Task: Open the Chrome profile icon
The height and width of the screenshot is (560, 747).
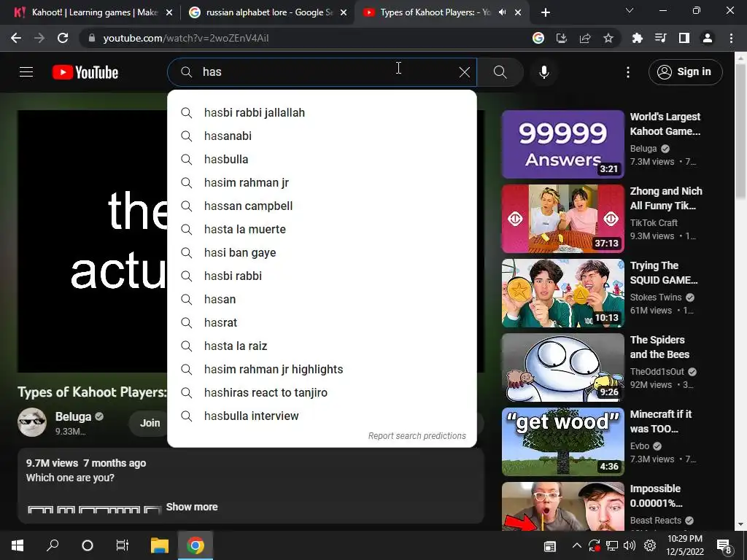Action: 708,38
